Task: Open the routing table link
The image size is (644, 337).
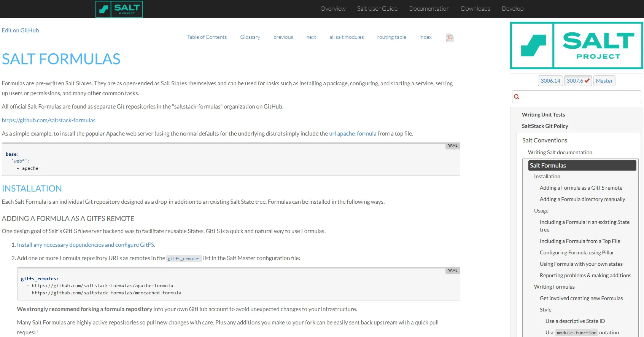Action: tap(391, 37)
